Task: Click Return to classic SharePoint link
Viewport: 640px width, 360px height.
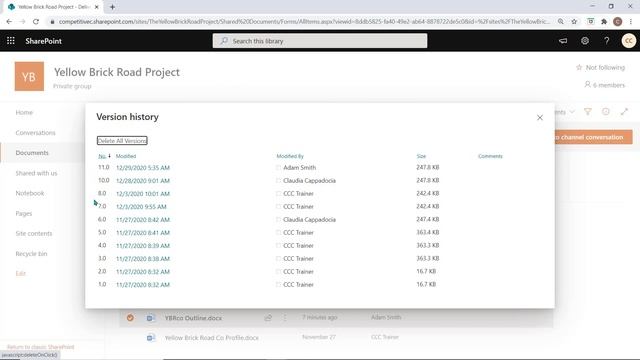Action: pyautogui.click(x=41, y=347)
